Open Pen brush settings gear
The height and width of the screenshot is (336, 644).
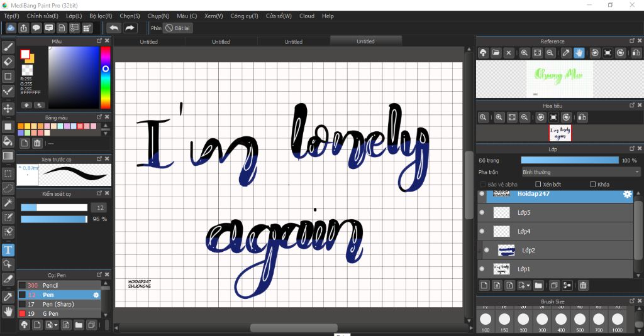click(96, 295)
